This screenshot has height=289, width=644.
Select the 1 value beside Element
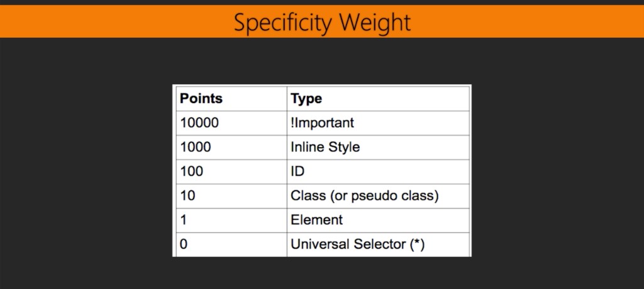183,220
